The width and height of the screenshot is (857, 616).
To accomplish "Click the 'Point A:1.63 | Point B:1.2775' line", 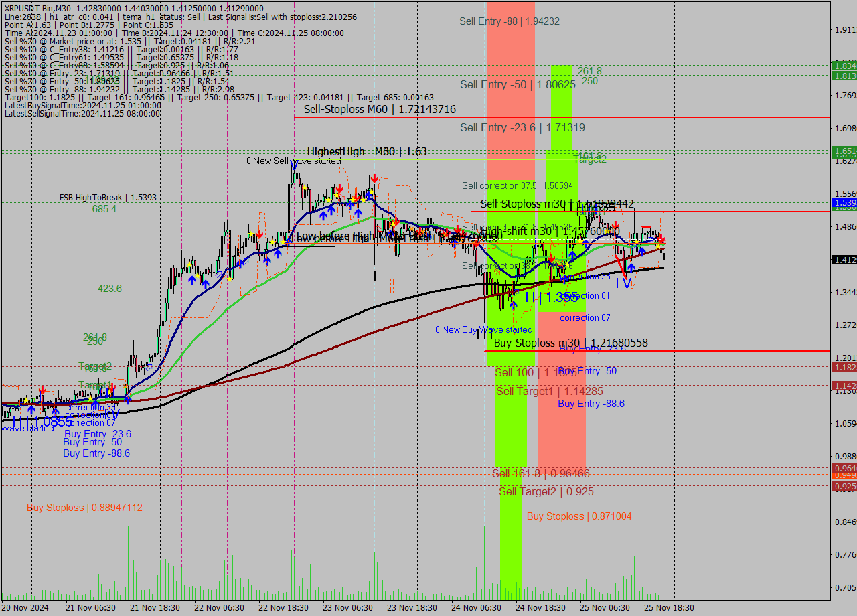I will point(89,25).
